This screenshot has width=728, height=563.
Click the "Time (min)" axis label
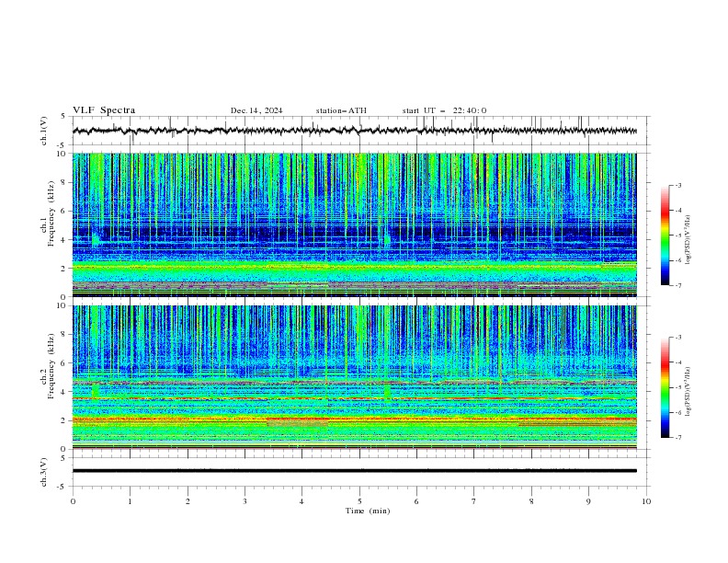click(368, 511)
